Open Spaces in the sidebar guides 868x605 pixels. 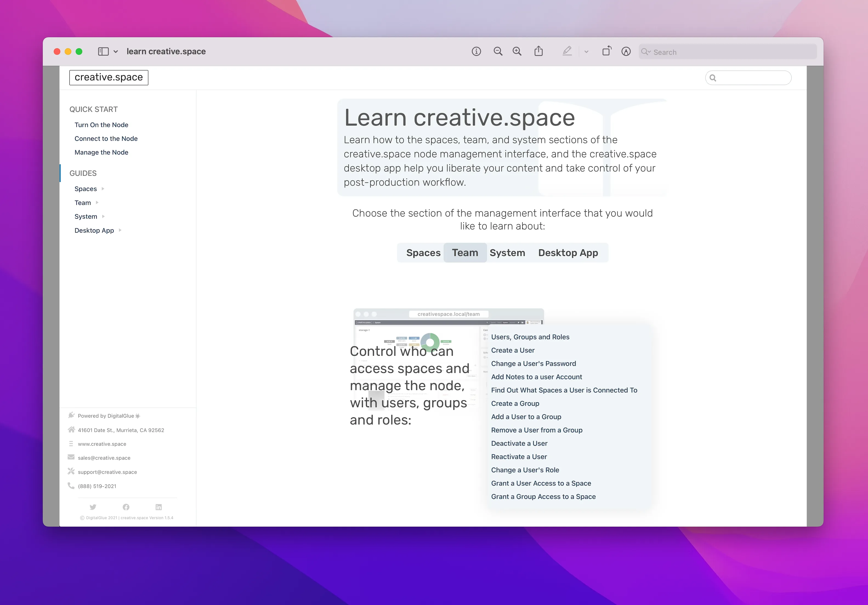click(86, 189)
